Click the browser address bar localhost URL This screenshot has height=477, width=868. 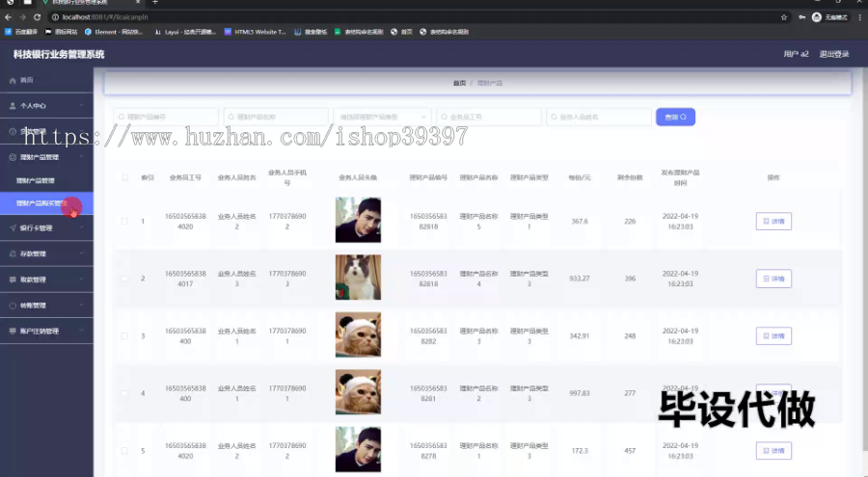[105, 17]
